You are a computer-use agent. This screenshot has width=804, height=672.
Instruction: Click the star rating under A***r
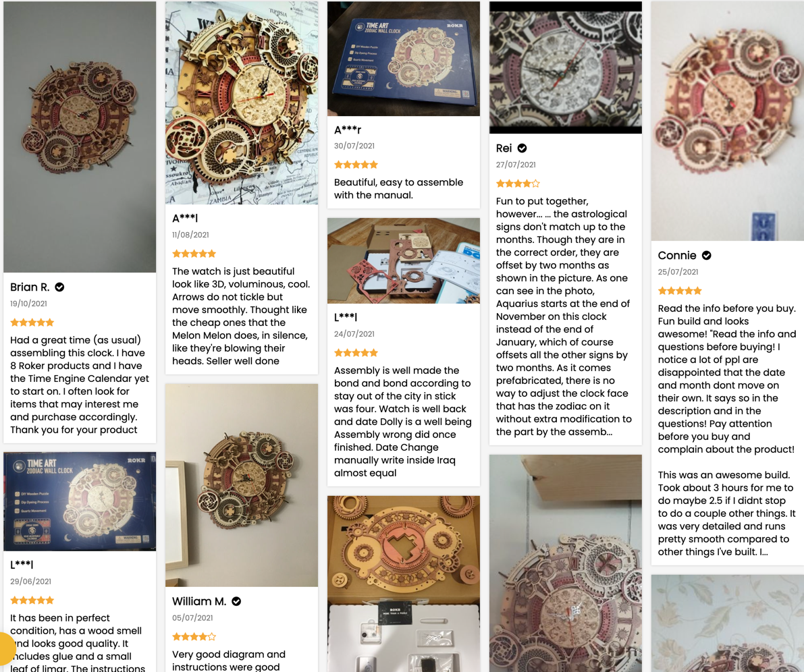click(x=356, y=165)
